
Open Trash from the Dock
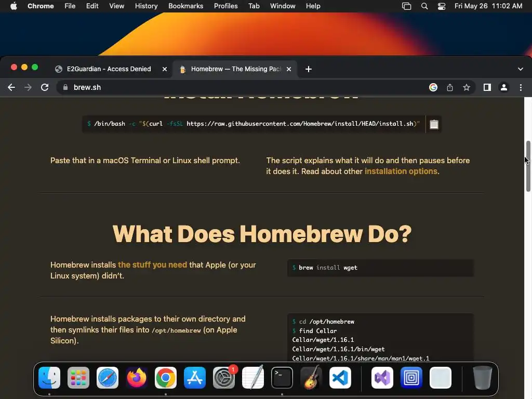point(483,378)
